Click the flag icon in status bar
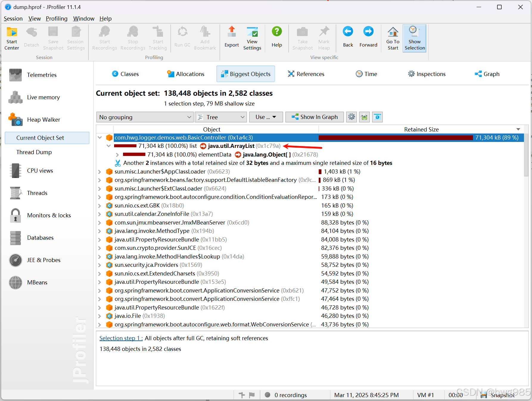 point(252,395)
